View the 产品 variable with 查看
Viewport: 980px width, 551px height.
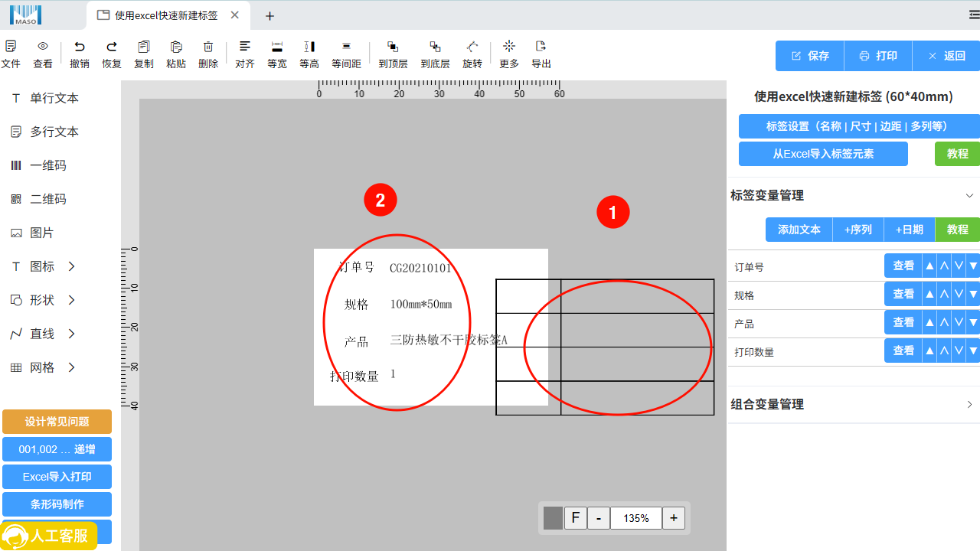coord(903,322)
